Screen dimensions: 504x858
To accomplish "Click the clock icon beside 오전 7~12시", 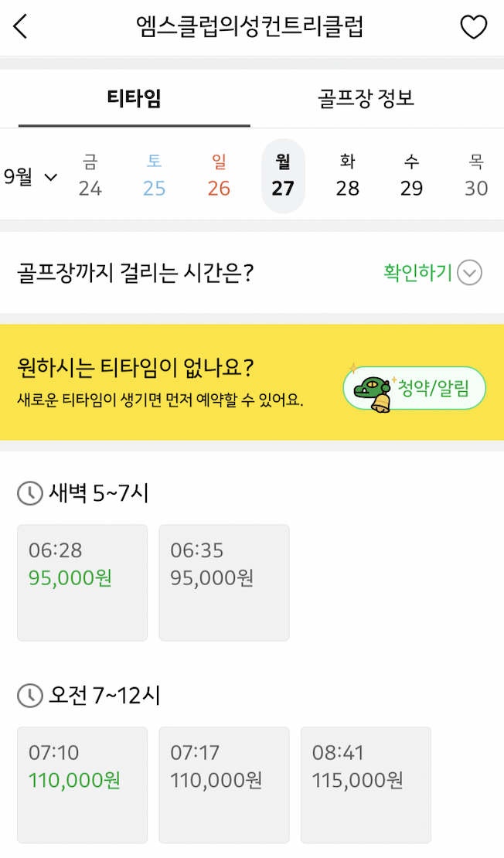I will point(29,696).
